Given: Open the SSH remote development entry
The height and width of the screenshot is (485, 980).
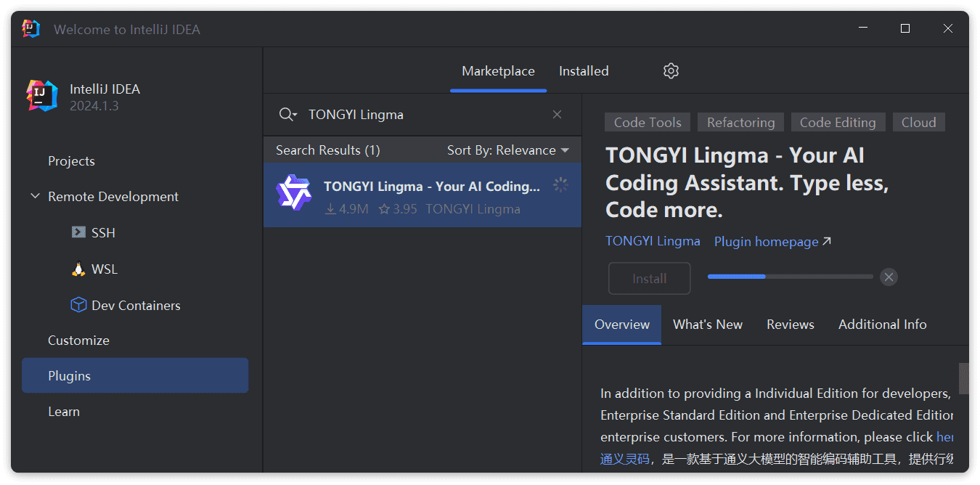Looking at the screenshot, I should pos(94,232).
